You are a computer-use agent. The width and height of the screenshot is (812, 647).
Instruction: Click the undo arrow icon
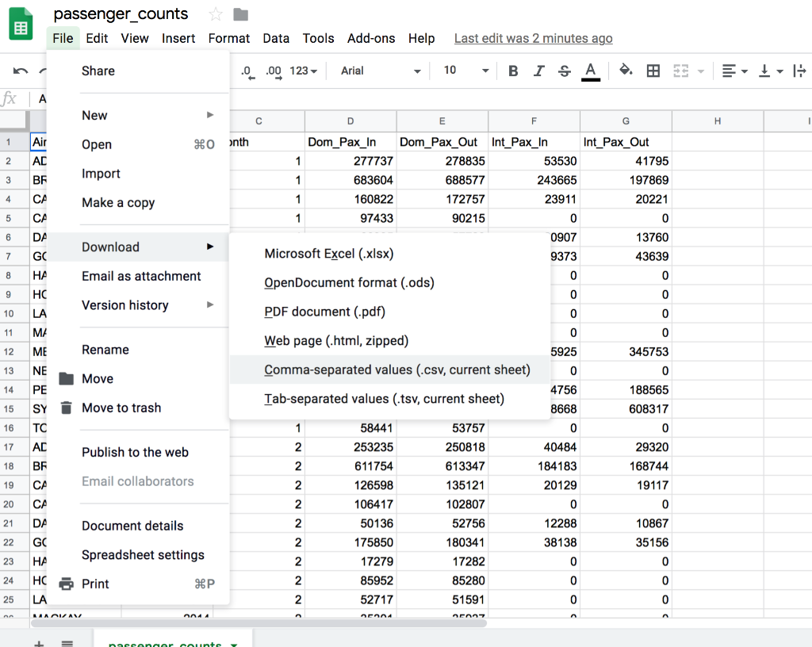click(x=20, y=71)
